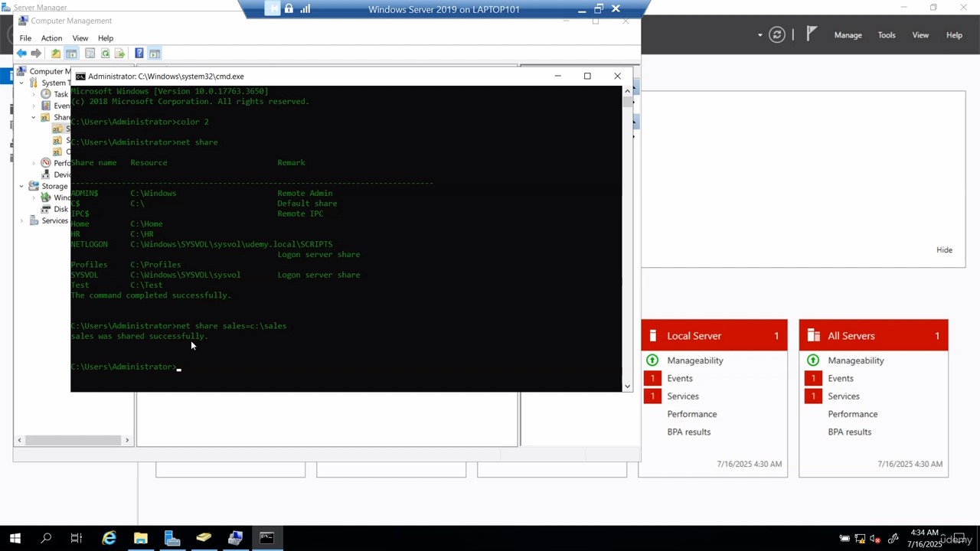Click Performance under Local Server
This screenshot has width=980, height=551.
pos(692,414)
